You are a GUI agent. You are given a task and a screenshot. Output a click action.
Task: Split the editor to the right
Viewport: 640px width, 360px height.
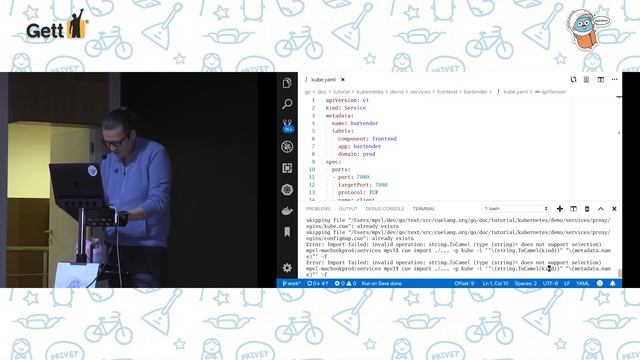[600, 80]
